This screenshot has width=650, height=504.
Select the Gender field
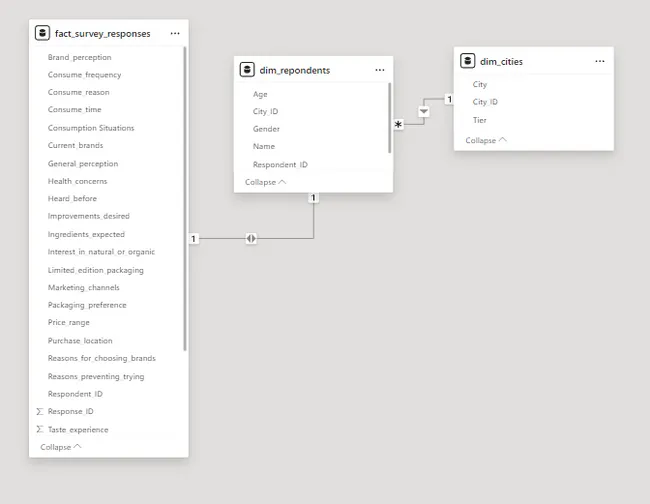tap(266, 129)
